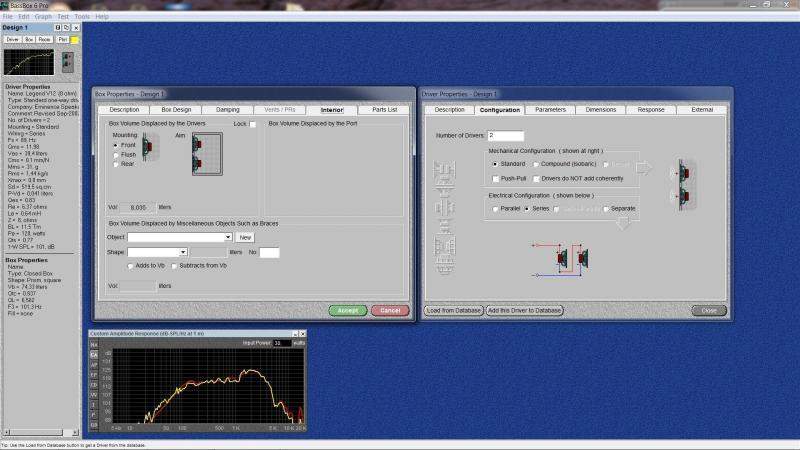
Task: Click the speaker box thumbnail icon in Design panel
Action: (x=67, y=62)
